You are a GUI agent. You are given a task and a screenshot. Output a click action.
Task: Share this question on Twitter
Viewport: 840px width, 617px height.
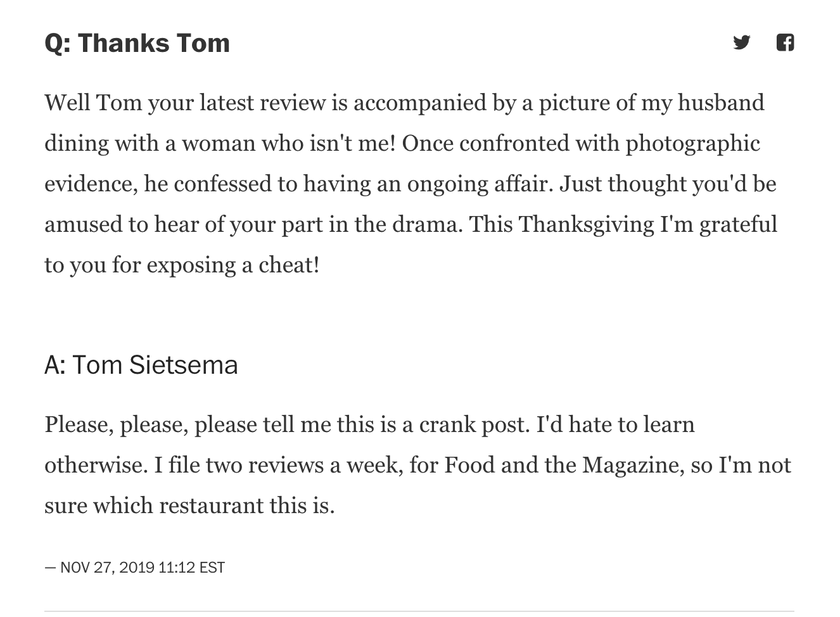point(742,42)
